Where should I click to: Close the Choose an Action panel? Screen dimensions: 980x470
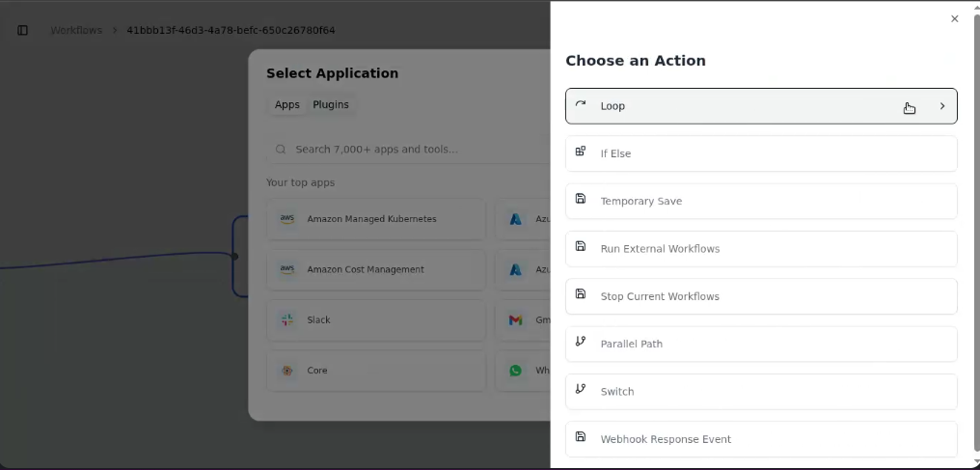[954, 18]
